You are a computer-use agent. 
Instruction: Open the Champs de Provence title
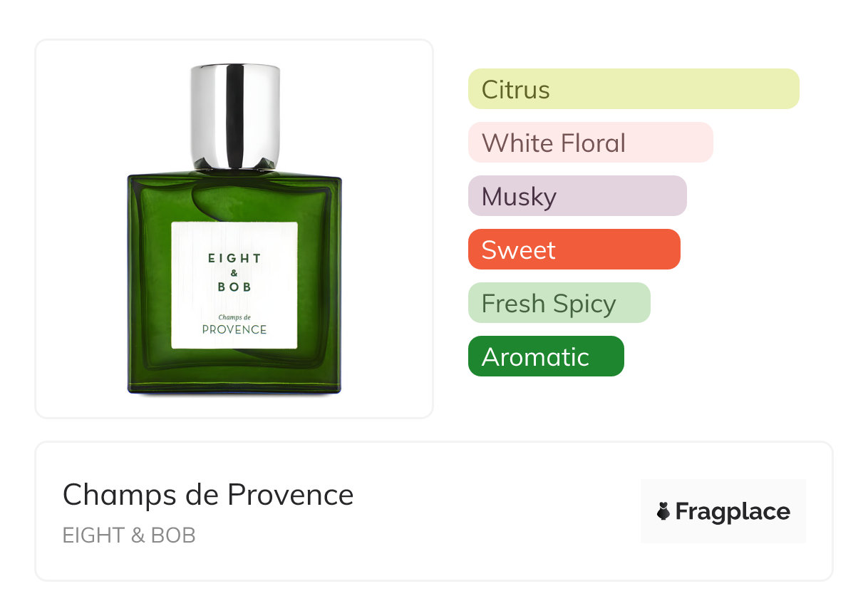click(x=208, y=495)
